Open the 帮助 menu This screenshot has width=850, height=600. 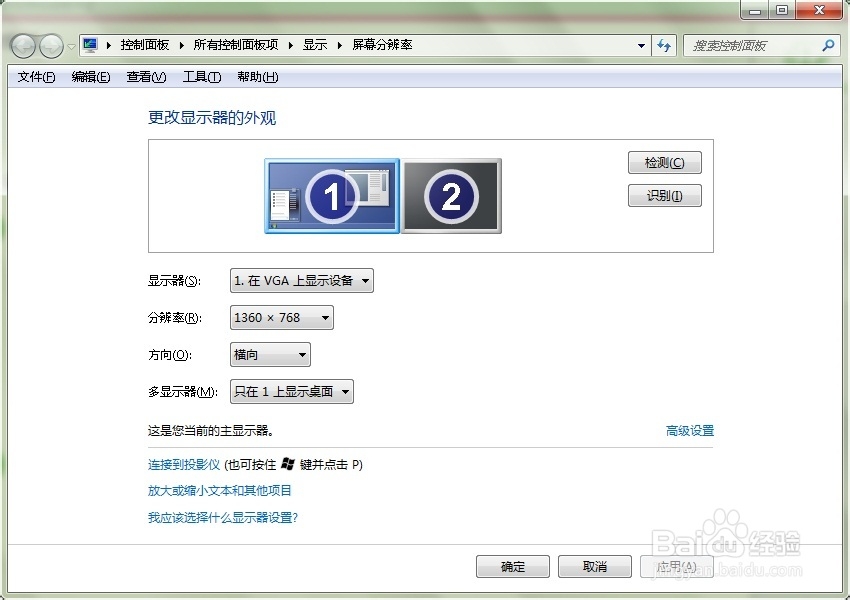click(x=257, y=76)
